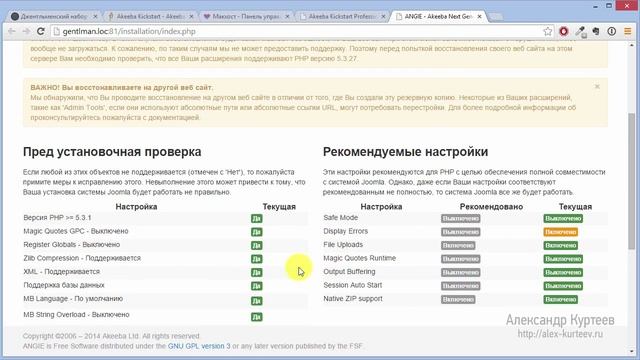Viewport: 640px width, 360px height.
Task: Go back with the browser back arrow
Action: 12,31
